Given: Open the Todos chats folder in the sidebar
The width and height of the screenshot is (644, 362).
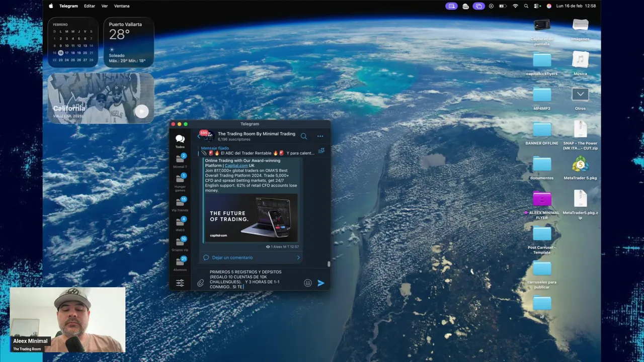Looking at the screenshot, I should [180, 141].
